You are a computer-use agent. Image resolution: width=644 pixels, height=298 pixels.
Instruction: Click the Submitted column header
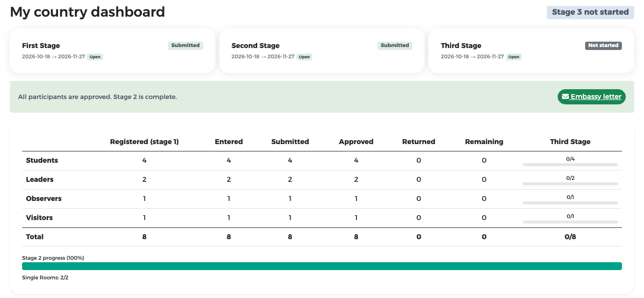[290, 142]
